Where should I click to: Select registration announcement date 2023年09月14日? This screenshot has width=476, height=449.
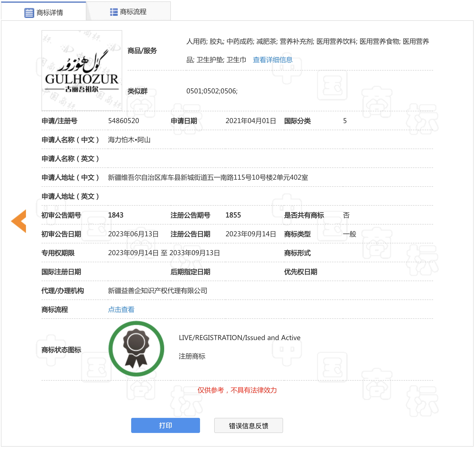(x=251, y=234)
